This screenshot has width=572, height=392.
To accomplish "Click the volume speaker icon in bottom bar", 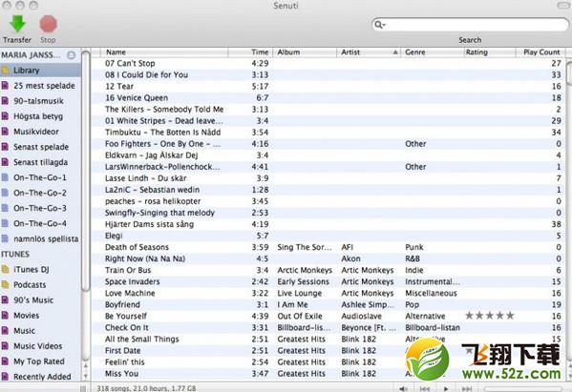I will 404,389.
